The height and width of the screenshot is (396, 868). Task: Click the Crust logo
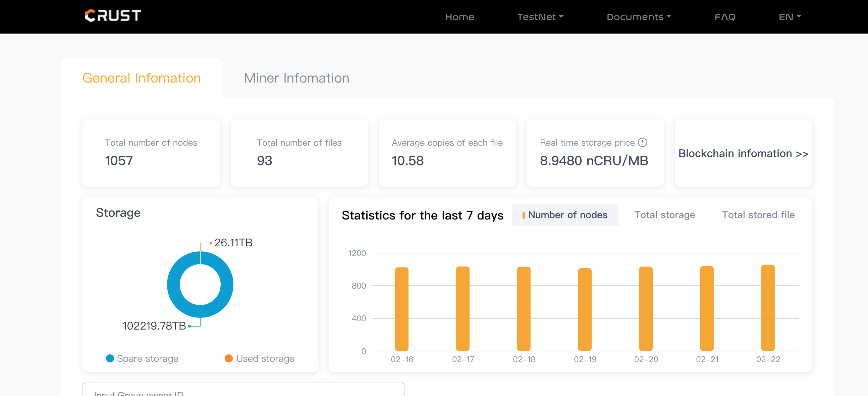(x=113, y=16)
